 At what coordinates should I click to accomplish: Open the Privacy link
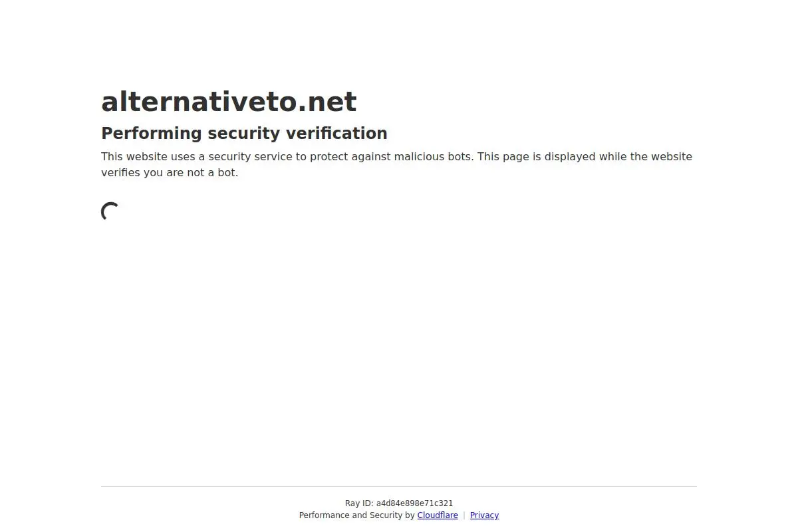pos(484,515)
